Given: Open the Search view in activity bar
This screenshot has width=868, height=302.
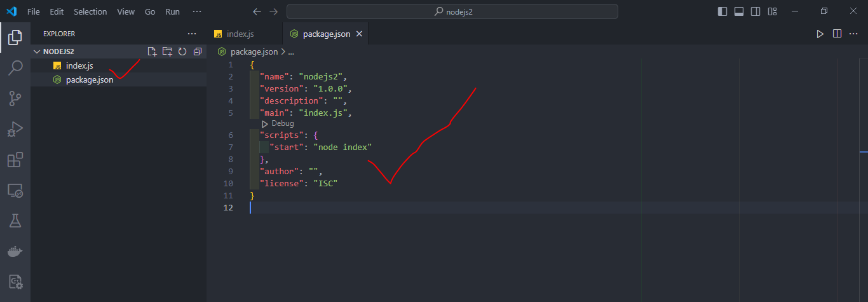Looking at the screenshot, I should point(15,68).
